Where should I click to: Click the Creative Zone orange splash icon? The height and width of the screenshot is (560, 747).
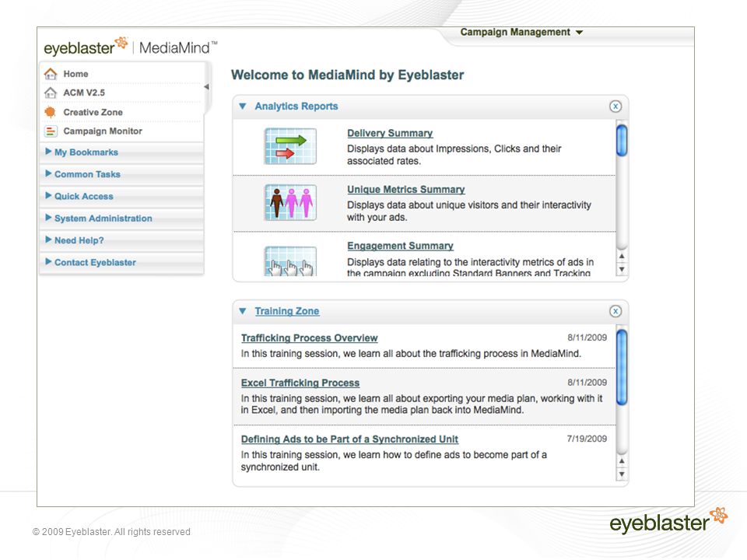point(50,112)
